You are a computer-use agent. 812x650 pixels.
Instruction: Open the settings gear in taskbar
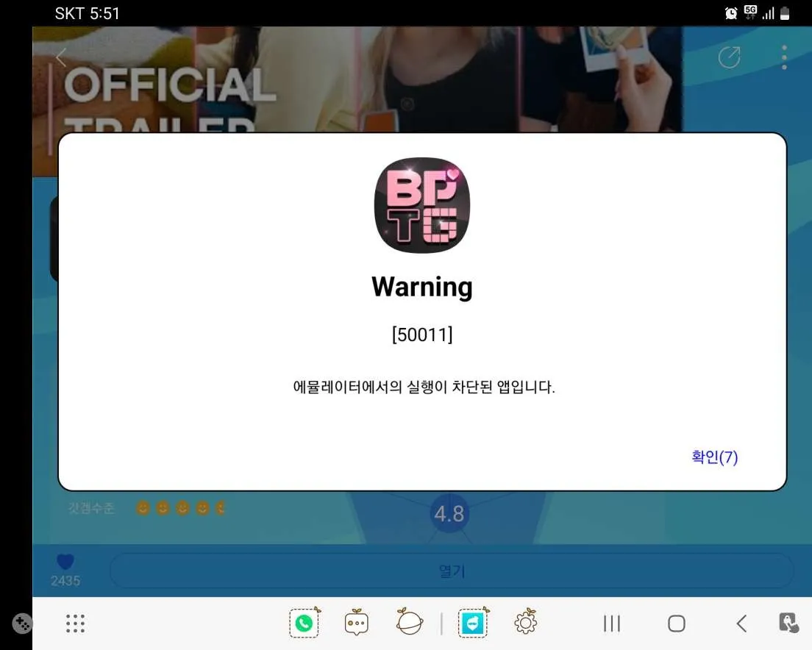pos(525,624)
